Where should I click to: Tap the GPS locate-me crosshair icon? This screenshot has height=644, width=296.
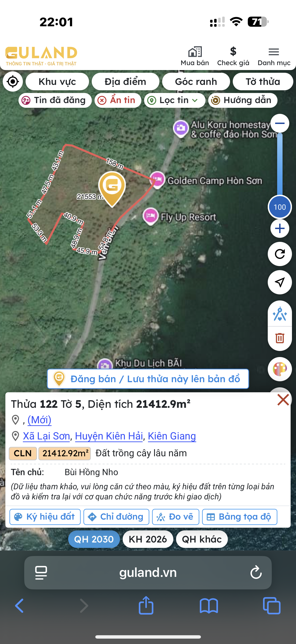coord(13,82)
